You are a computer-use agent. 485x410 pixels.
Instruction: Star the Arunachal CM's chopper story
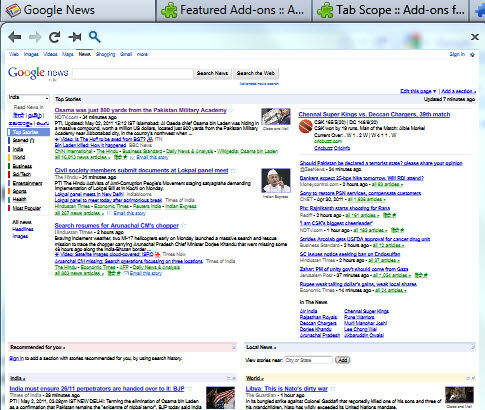(183, 226)
